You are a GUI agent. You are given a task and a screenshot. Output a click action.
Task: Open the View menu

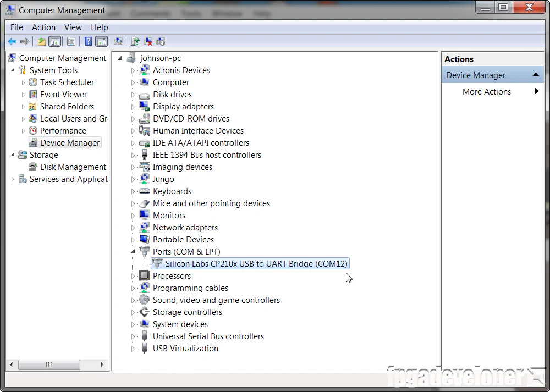[x=73, y=27]
